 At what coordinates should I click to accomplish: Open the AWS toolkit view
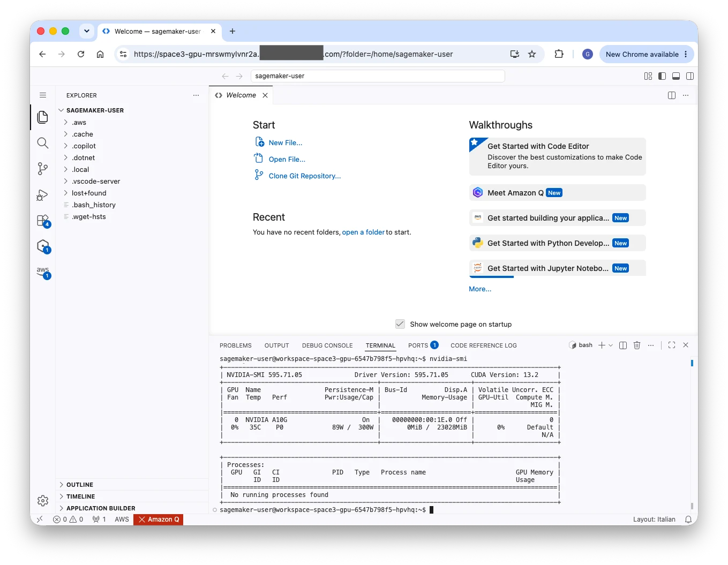click(x=43, y=272)
